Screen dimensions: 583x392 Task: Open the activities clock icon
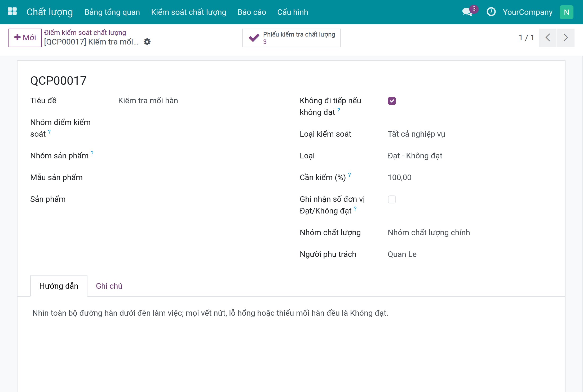[491, 12]
